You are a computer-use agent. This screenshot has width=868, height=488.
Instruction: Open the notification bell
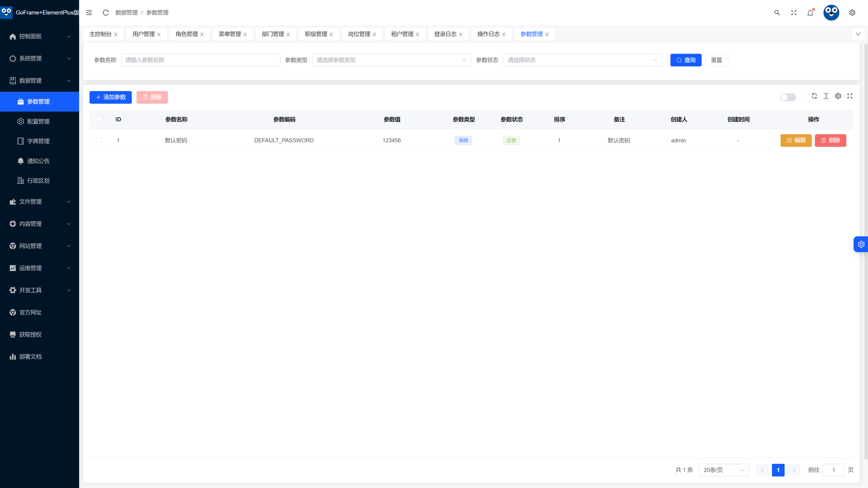[810, 13]
